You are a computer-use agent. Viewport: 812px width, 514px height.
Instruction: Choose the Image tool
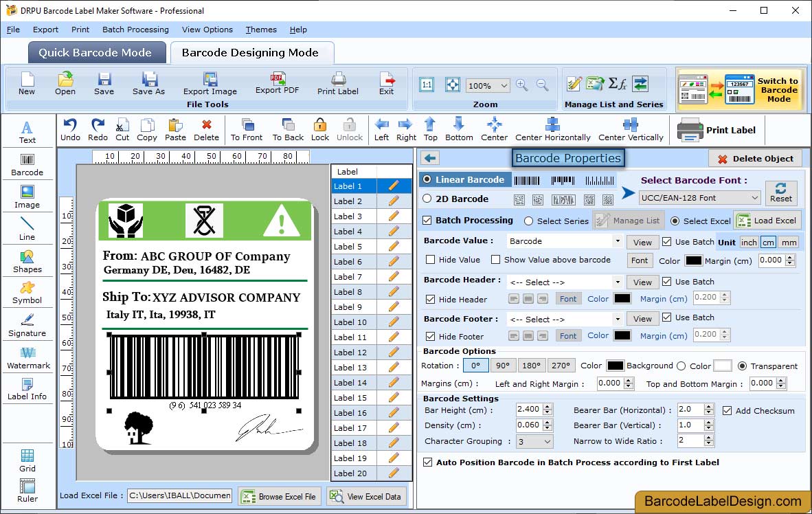click(27, 197)
